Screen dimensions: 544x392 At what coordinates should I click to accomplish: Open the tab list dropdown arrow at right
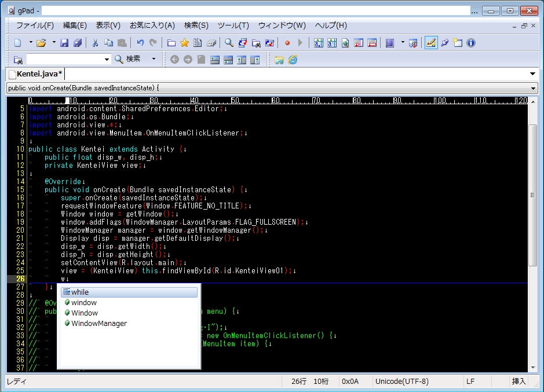(532, 74)
